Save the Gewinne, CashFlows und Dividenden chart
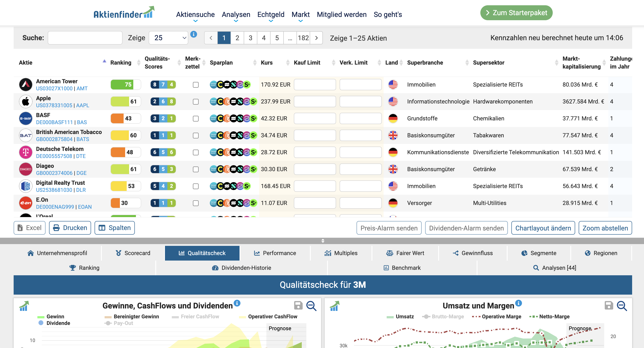This screenshot has height=348, width=644. pos(298,305)
